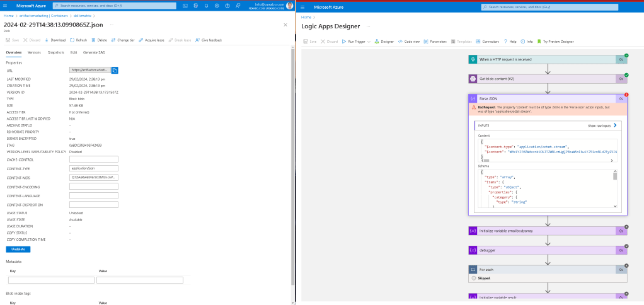The image size is (644, 305).
Task: Open portal Settings gear icon
Action: coord(217,6)
